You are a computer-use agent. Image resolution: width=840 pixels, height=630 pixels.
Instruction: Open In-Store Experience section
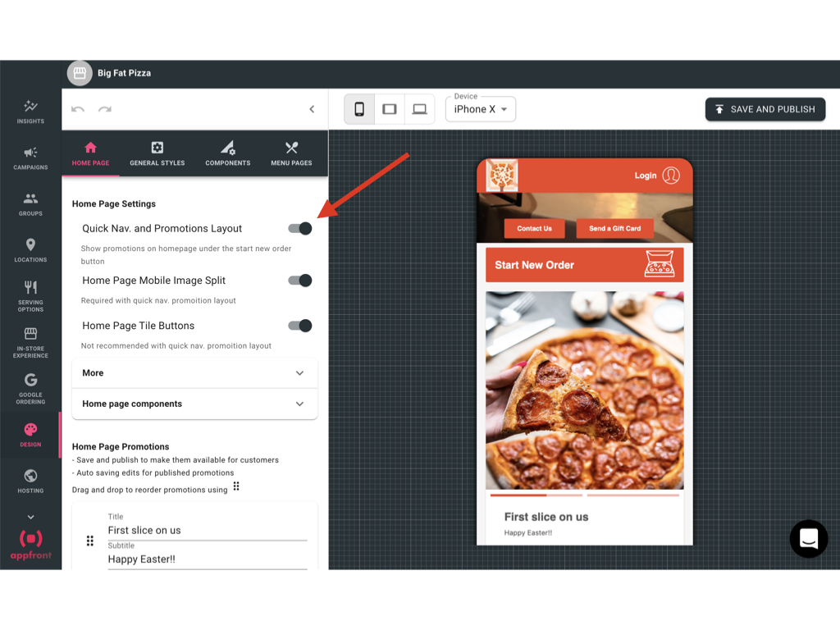click(x=30, y=343)
